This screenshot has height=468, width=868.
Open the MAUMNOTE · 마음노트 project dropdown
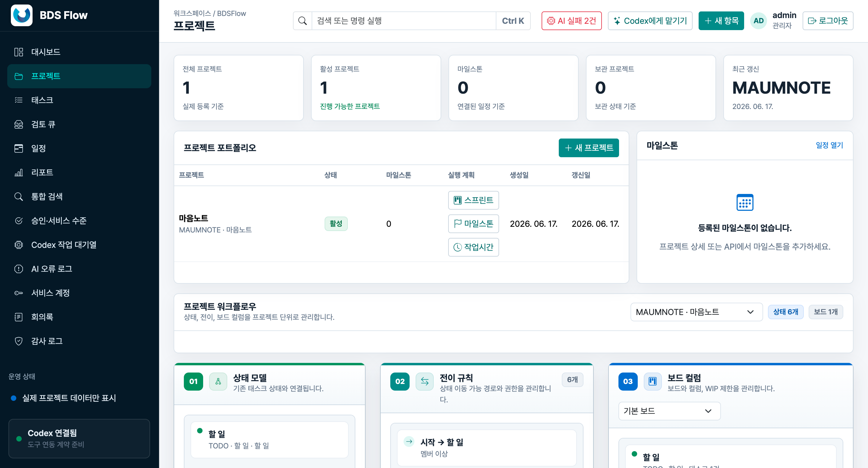697,312
